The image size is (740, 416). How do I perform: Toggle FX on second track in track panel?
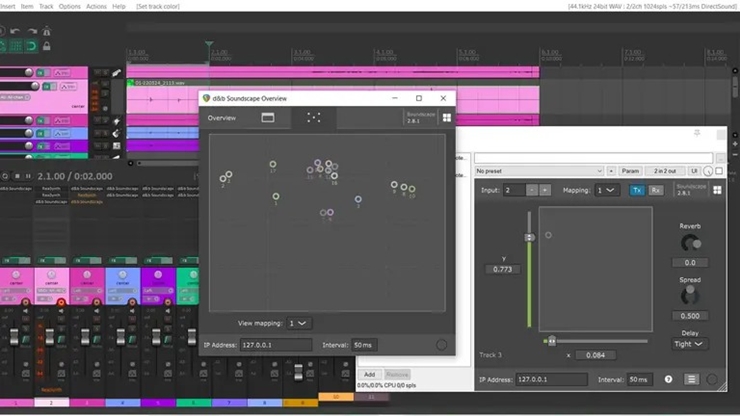[x=50, y=86]
